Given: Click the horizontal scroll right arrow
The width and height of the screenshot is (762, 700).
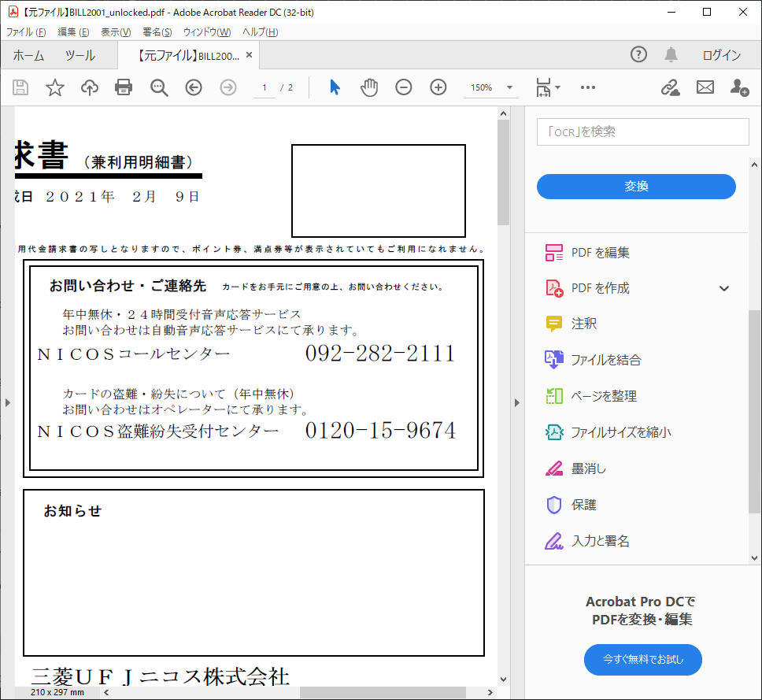Looking at the screenshot, I should pos(490,692).
